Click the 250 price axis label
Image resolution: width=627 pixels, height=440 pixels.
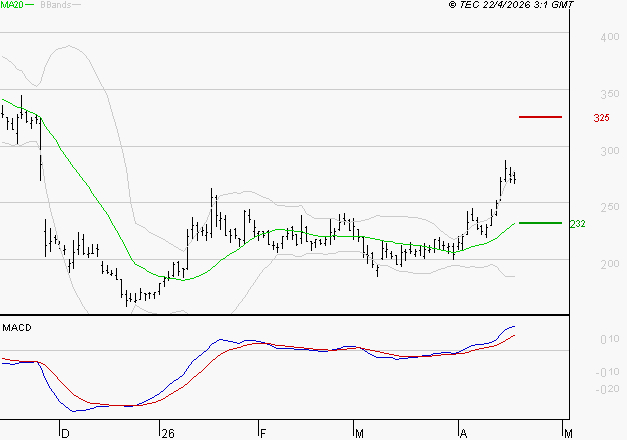click(x=610, y=207)
